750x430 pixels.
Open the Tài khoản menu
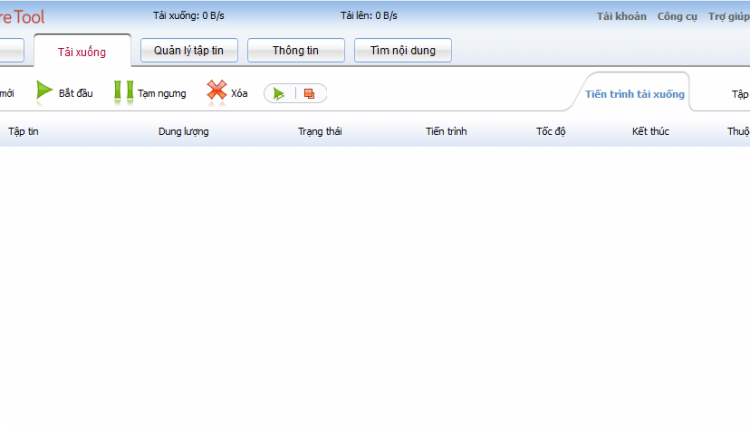point(621,16)
